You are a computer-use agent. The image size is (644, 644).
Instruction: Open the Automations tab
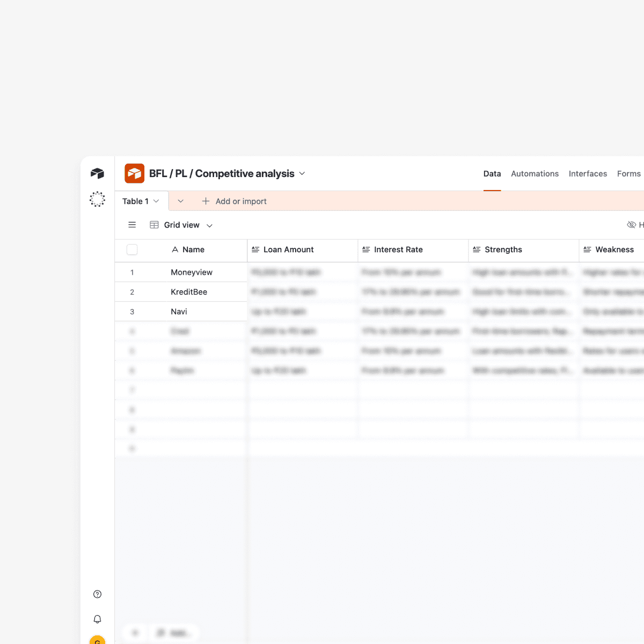(x=535, y=174)
